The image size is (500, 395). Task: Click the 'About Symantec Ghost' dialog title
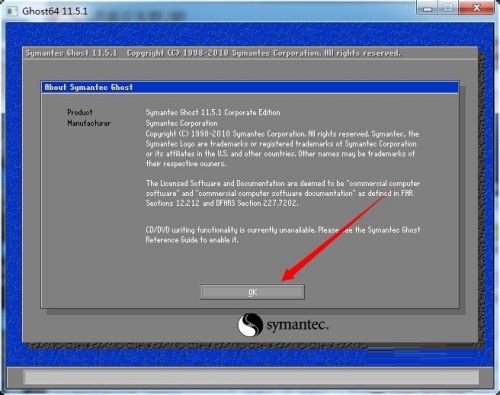89,87
